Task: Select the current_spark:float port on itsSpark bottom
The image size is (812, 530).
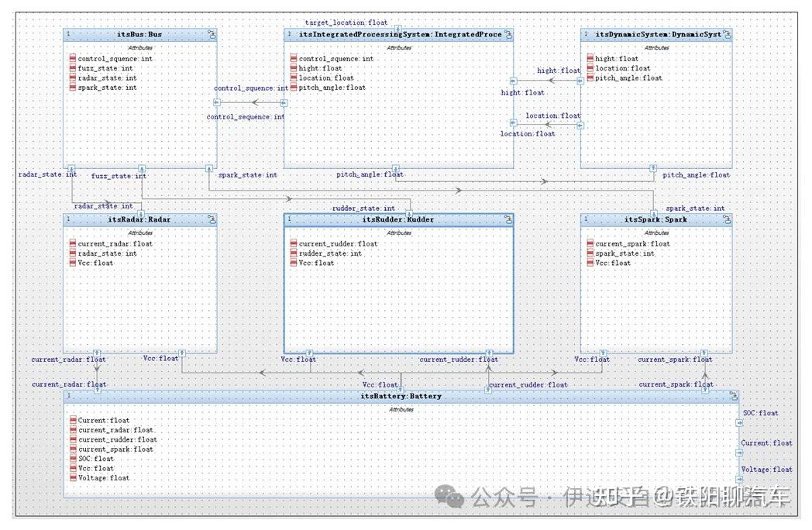Action: 704,353
